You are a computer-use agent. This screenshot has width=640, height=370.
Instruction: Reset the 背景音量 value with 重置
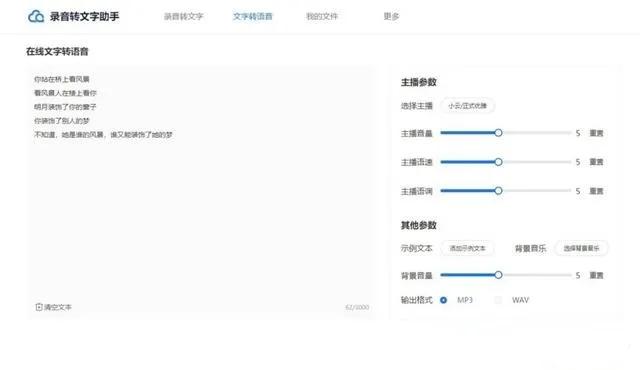click(596, 275)
